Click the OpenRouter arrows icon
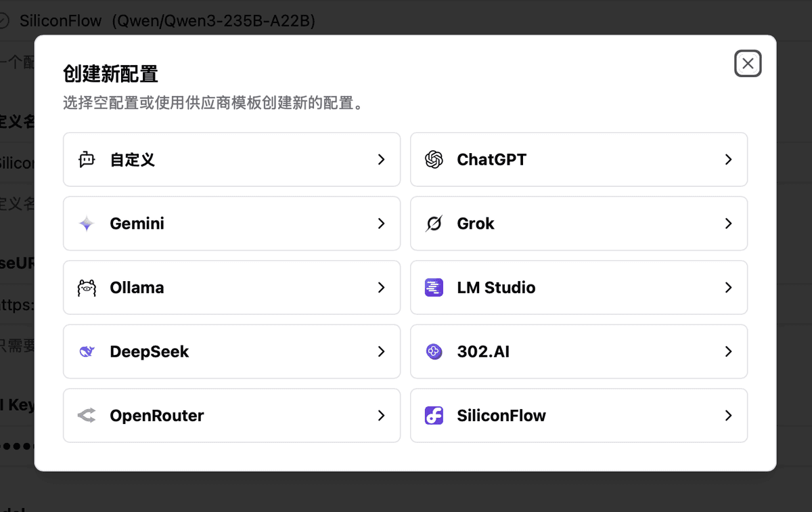 pyautogui.click(x=87, y=416)
